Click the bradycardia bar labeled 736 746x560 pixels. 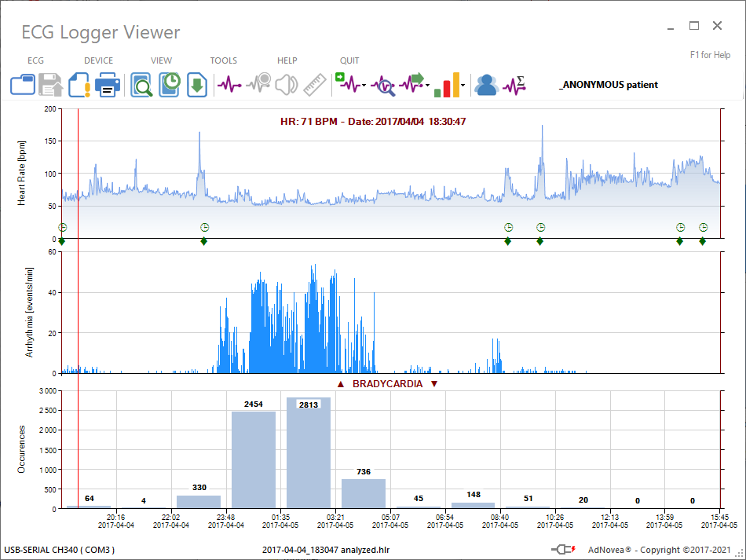(x=364, y=493)
